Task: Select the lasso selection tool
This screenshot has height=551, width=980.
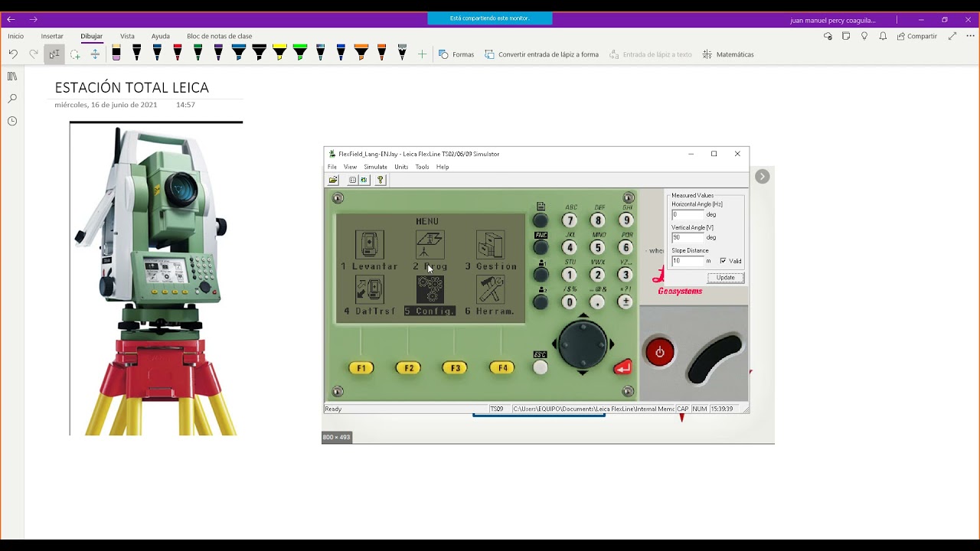Action: (75, 54)
